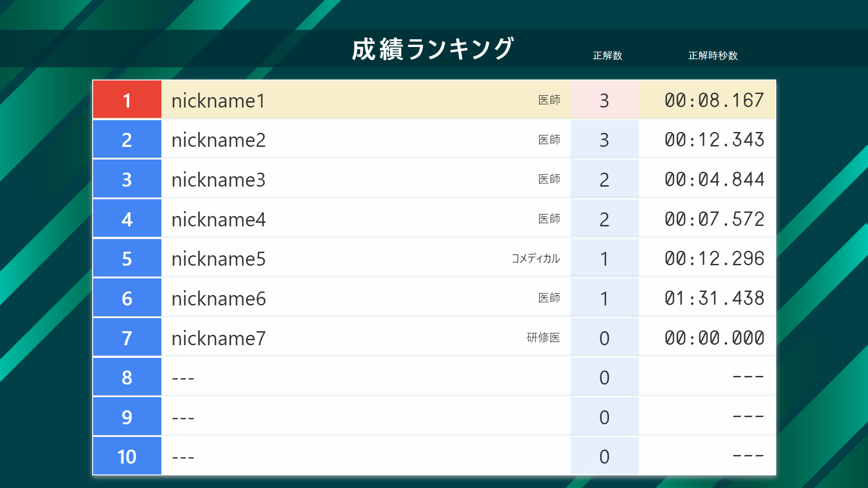Select the コメディカル label on nickname5's row

[535, 258]
